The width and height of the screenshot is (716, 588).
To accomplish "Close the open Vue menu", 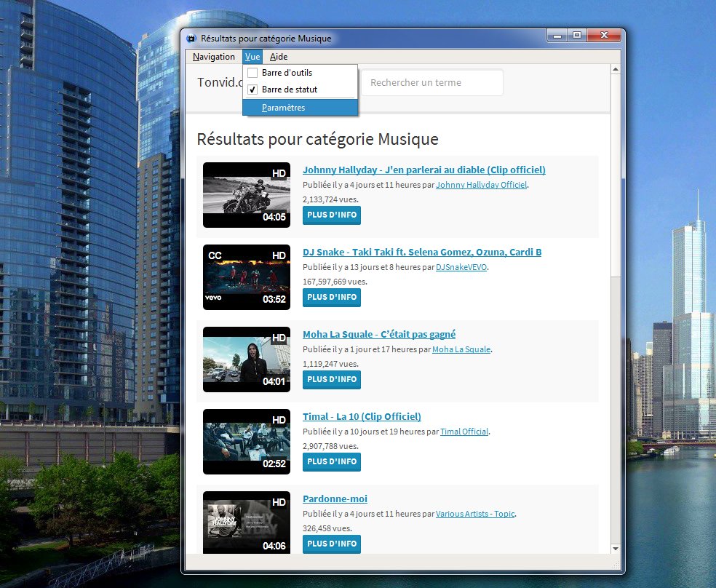I will (x=252, y=57).
